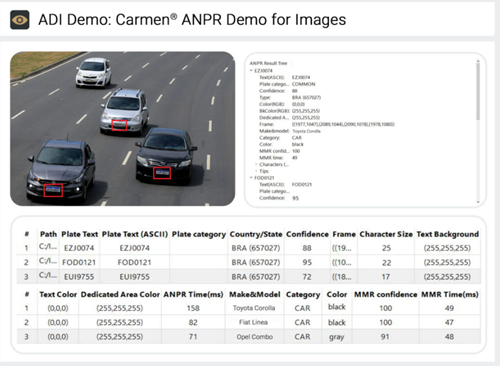500x366 pixels.
Task: Click the Text Color column header
Action: (58, 295)
